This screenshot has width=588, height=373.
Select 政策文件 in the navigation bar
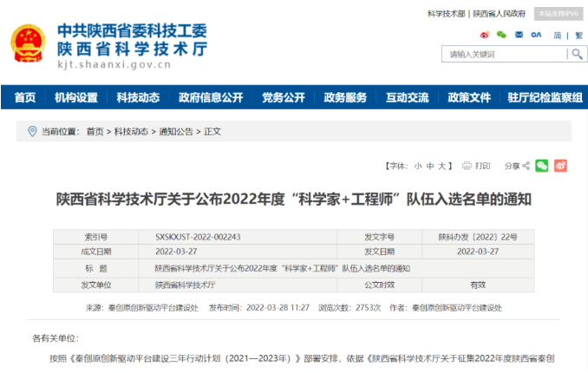pyautogui.click(x=469, y=98)
